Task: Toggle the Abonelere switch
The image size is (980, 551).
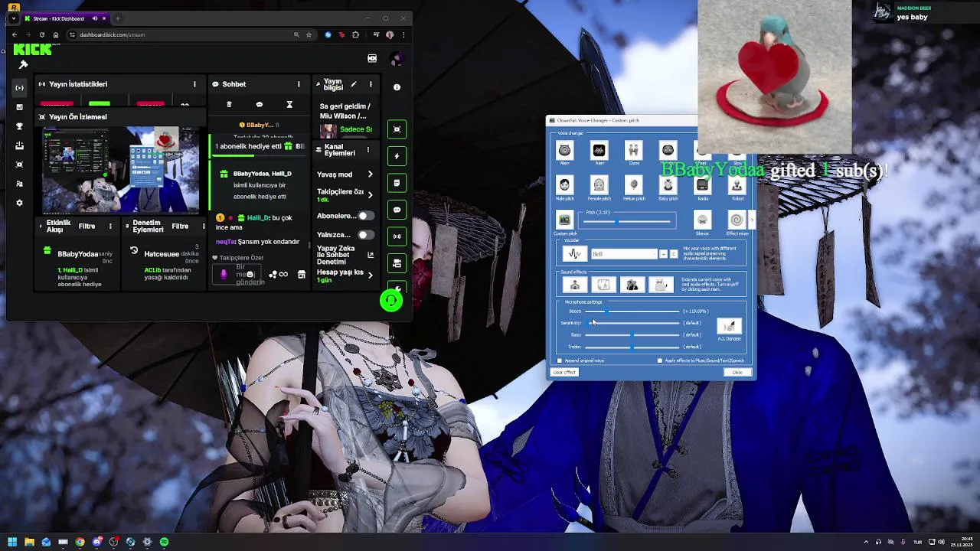Action: point(367,216)
